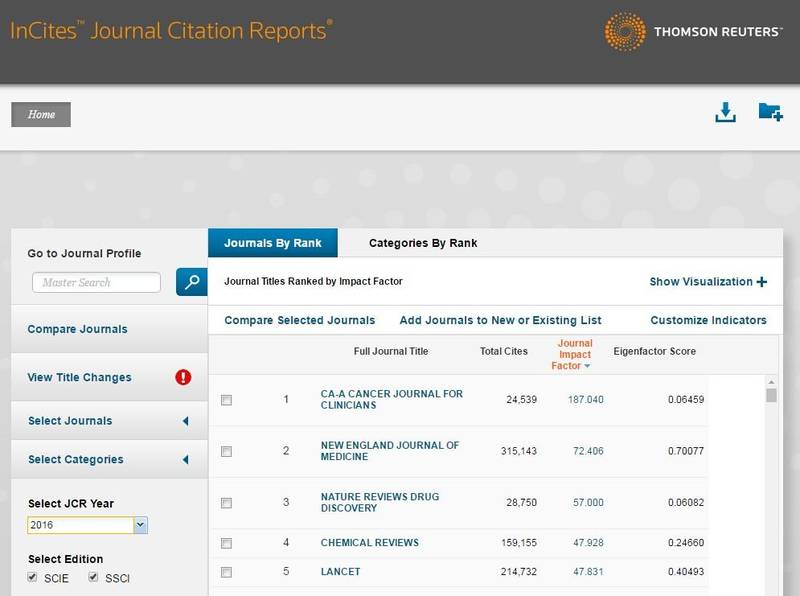Viewport: 800px width, 596px height.
Task: Open Nature Reviews Drug Discovery profile
Action: click(x=380, y=503)
